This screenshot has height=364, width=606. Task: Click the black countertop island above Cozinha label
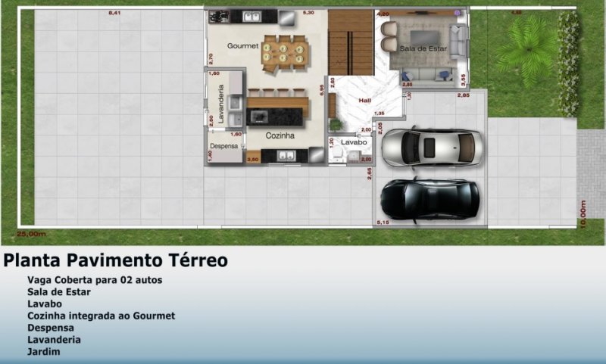(x=277, y=116)
